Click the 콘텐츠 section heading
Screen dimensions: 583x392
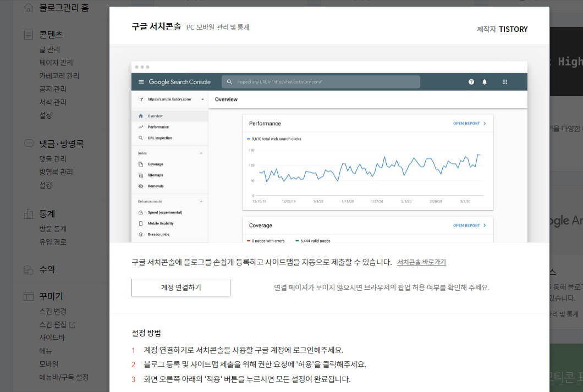coord(51,35)
